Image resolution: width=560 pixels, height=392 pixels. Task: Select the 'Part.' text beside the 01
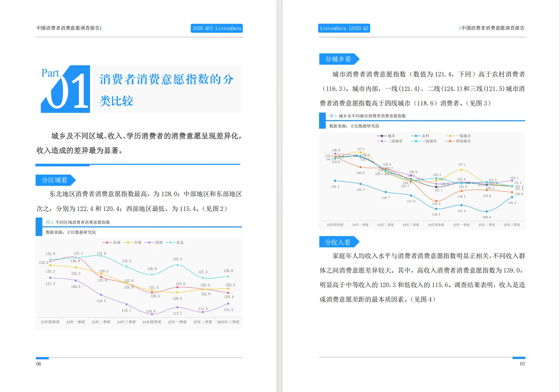pyautogui.click(x=51, y=73)
